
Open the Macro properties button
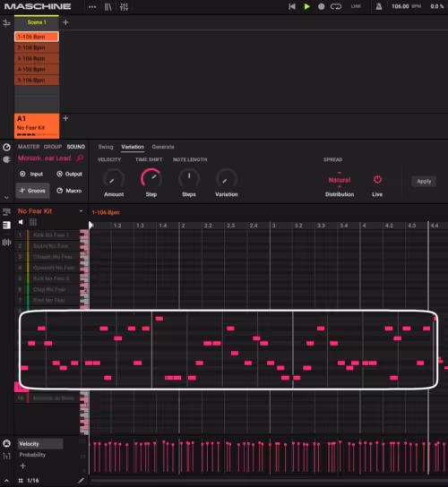click(69, 191)
